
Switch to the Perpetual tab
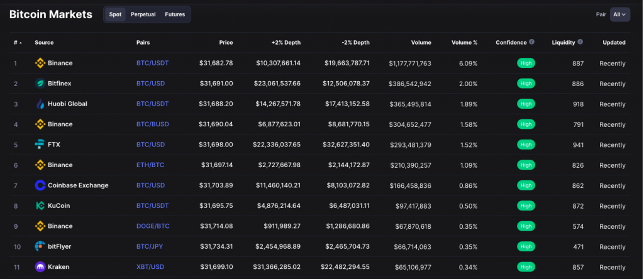[143, 14]
